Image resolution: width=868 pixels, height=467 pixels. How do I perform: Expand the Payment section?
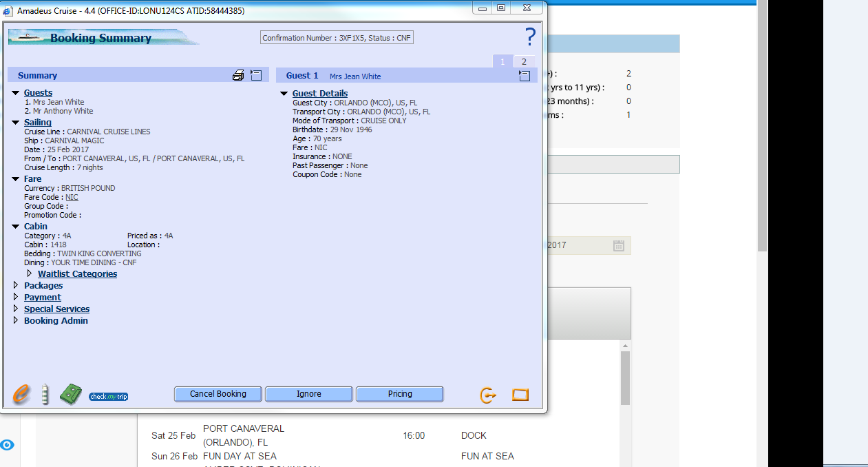click(x=16, y=297)
